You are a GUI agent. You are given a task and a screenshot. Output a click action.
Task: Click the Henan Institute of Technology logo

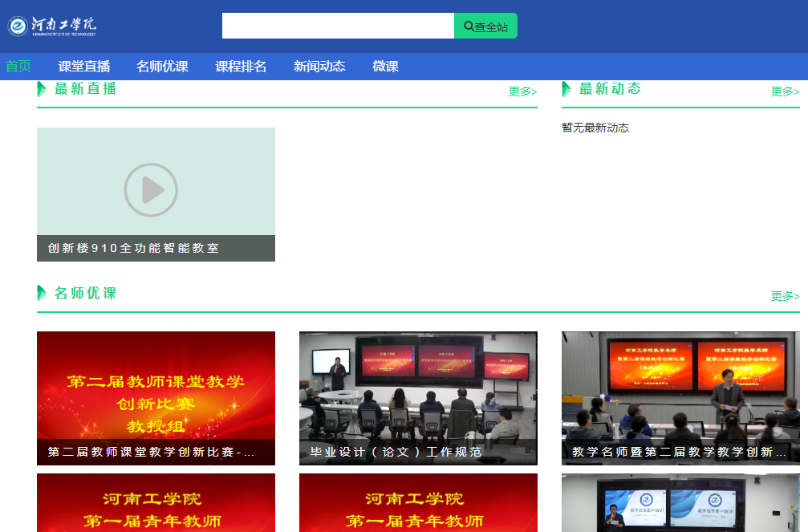53,26
